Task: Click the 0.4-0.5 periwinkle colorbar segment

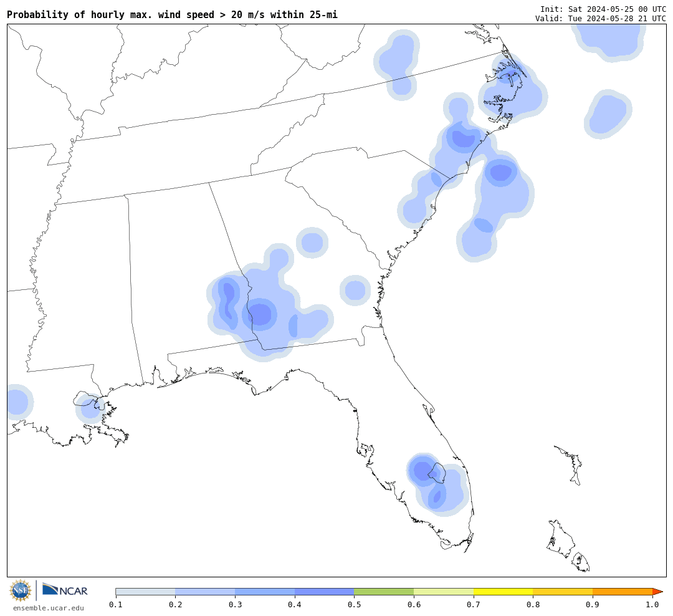Action: pyautogui.click(x=325, y=592)
